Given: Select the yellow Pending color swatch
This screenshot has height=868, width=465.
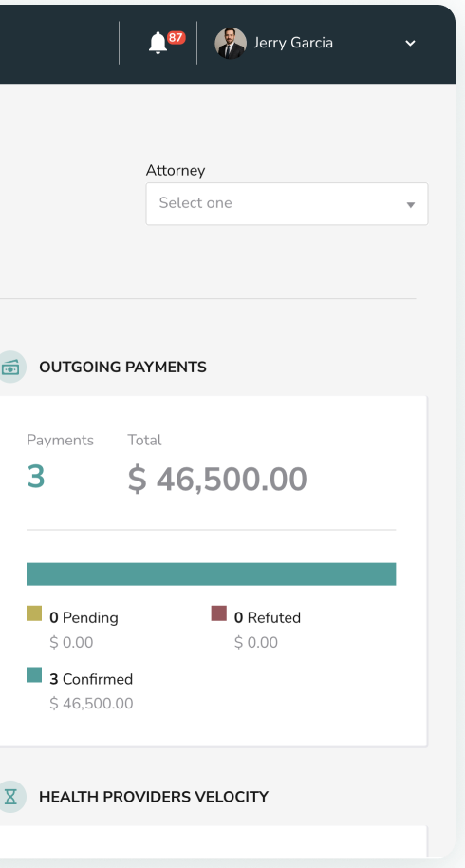Looking at the screenshot, I should (x=34, y=613).
